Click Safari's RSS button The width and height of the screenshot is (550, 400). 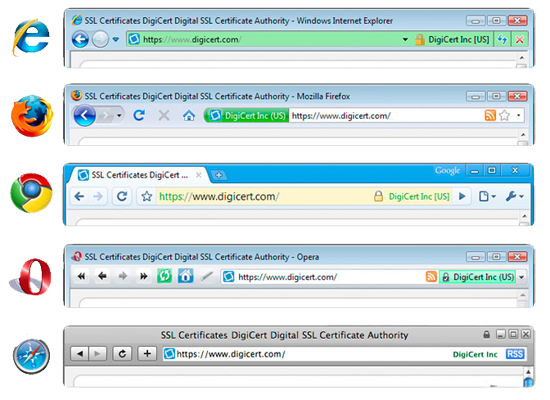click(x=515, y=354)
